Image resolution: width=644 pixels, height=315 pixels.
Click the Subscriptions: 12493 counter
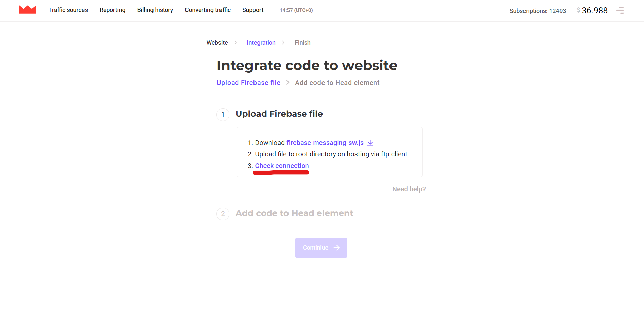click(x=538, y=11)
